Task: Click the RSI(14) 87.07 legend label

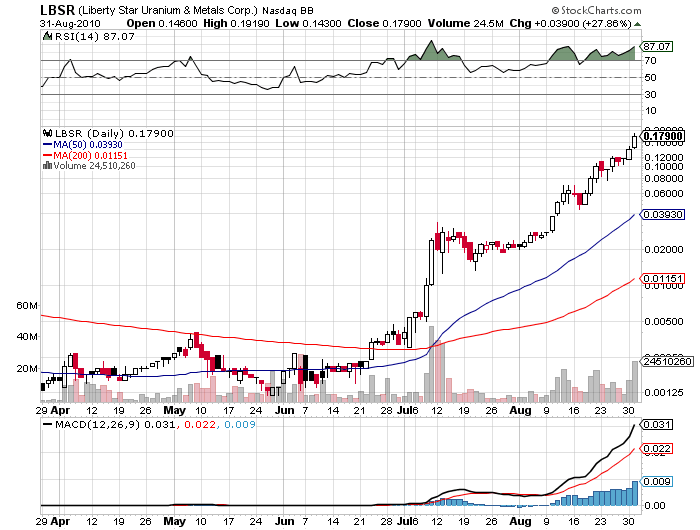Action: pos(94,37)
